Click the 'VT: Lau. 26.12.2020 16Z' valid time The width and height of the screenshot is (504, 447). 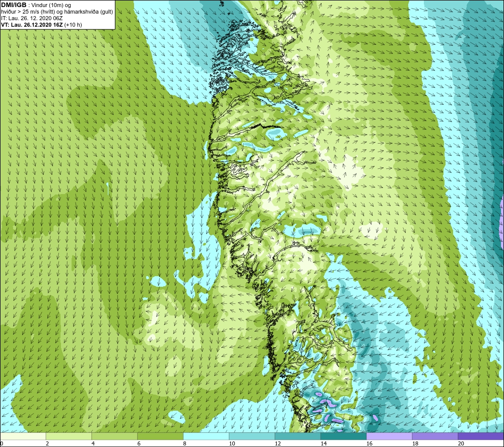point(32,25)
